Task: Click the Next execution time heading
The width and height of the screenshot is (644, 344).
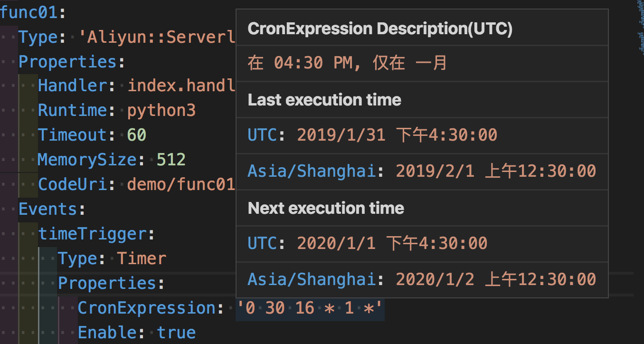Action: coord(326,208)
